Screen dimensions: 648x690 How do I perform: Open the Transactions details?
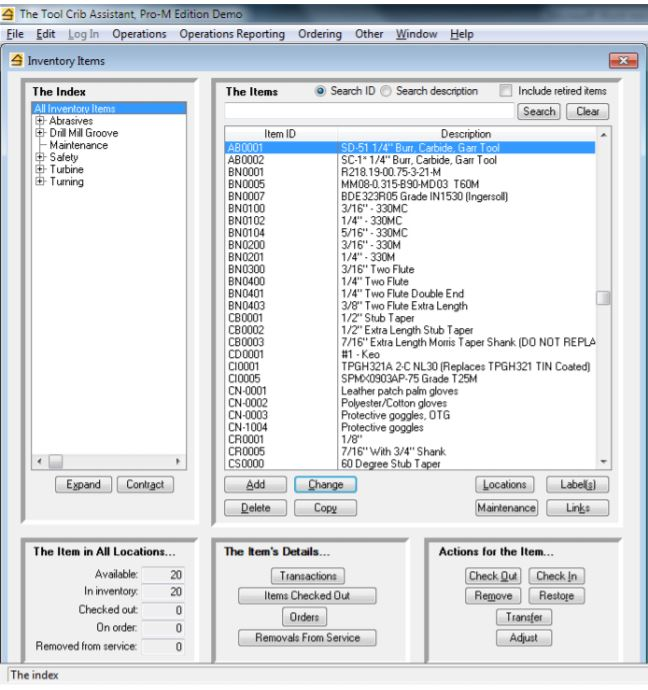[308, 576]
